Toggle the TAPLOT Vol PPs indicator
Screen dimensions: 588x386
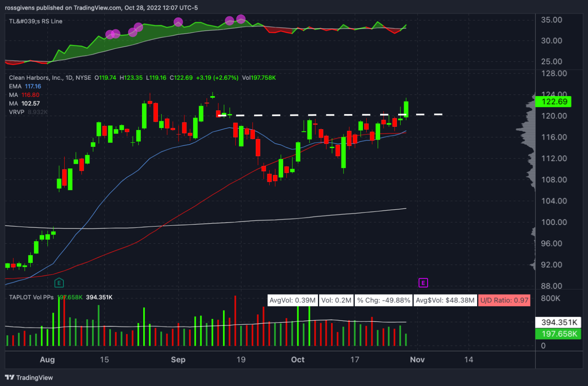click(31, 297)
